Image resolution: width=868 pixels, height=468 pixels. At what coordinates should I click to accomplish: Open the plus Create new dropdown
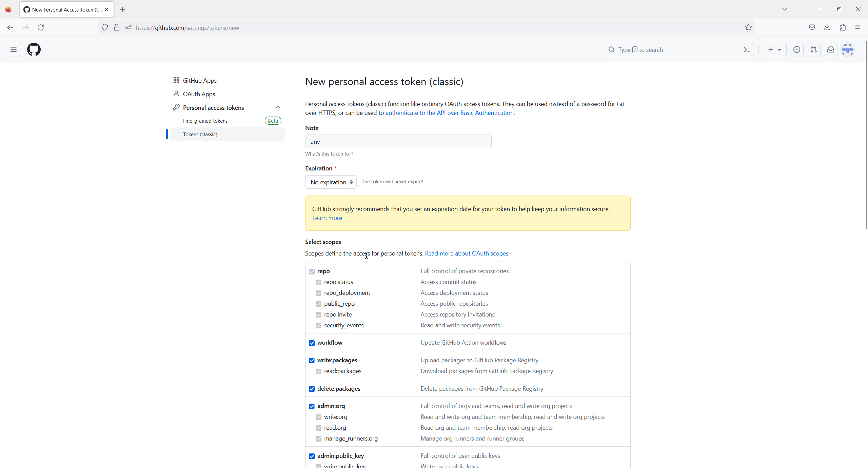coord(775,49)
